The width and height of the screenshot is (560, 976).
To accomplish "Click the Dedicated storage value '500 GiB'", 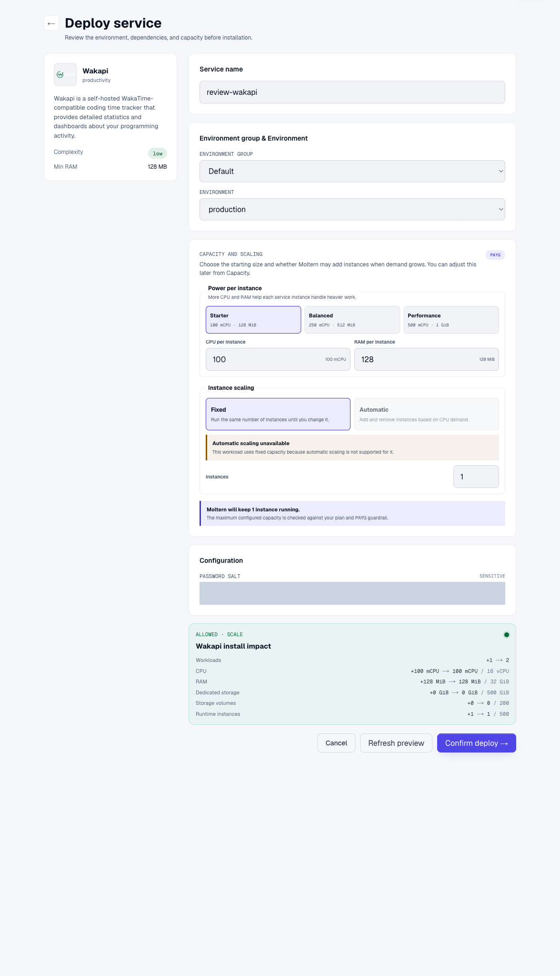I will click(x=498, y=693).
